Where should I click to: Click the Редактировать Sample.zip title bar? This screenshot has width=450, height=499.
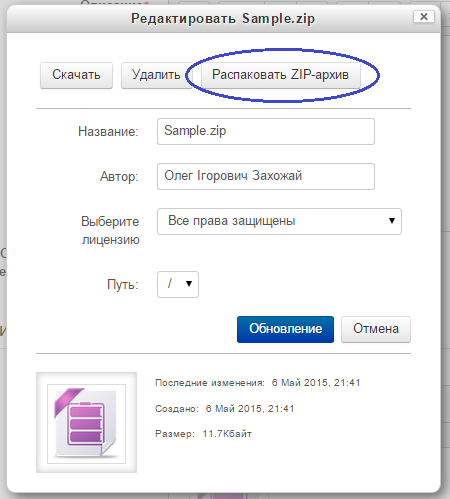pos(223,19)
